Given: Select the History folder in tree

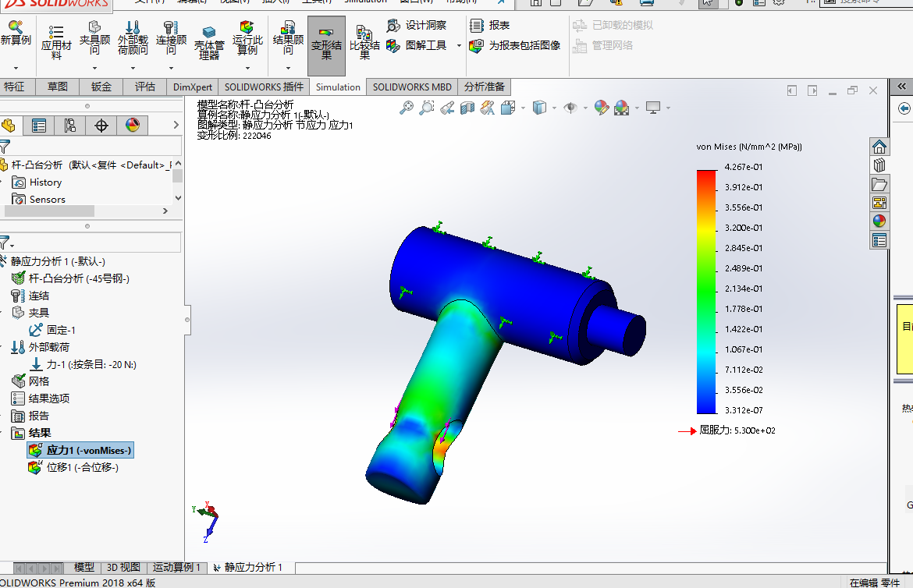Looking at the screenshot, I should [37, 182].
